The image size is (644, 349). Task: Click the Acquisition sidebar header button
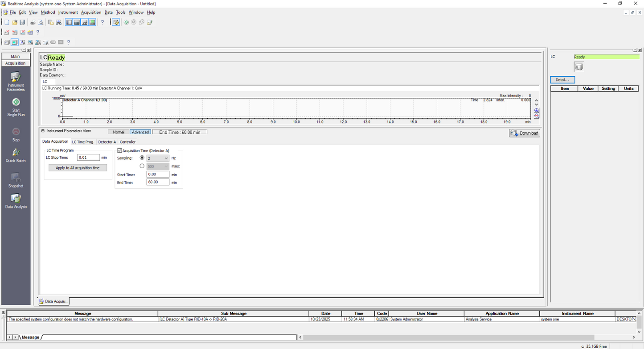[16, 63]
